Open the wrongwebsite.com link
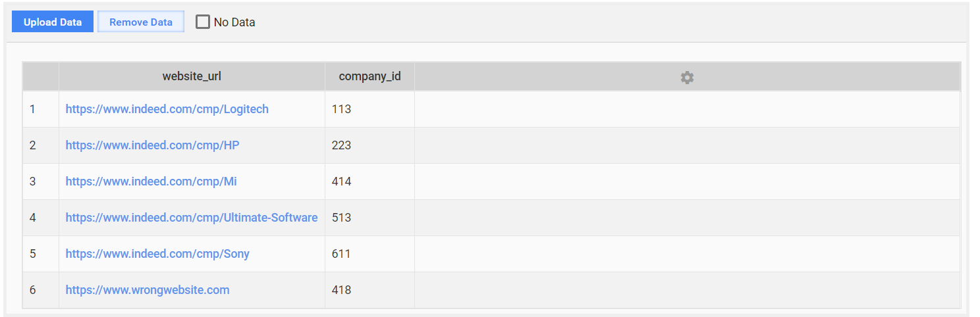 [148, 290]
